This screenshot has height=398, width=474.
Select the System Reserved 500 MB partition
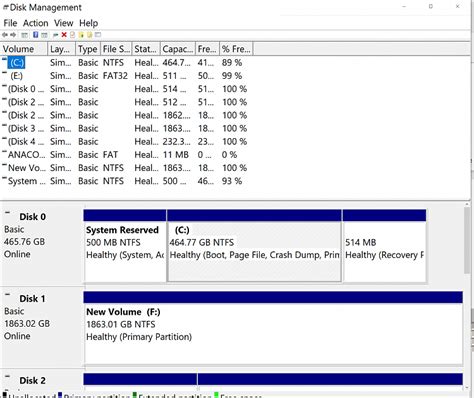(125, 246)
